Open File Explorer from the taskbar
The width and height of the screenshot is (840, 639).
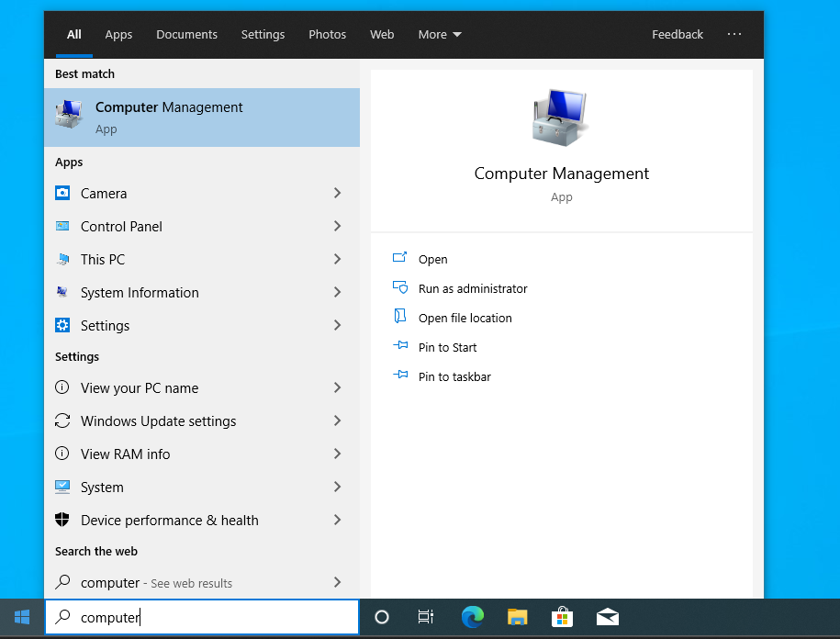click(x=517, y=617)
